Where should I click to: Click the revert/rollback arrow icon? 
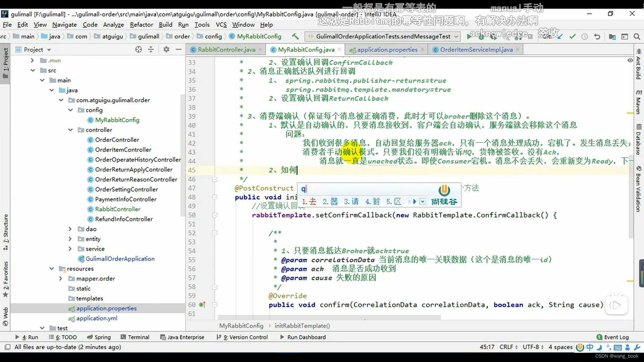click(x=597, y=37)
